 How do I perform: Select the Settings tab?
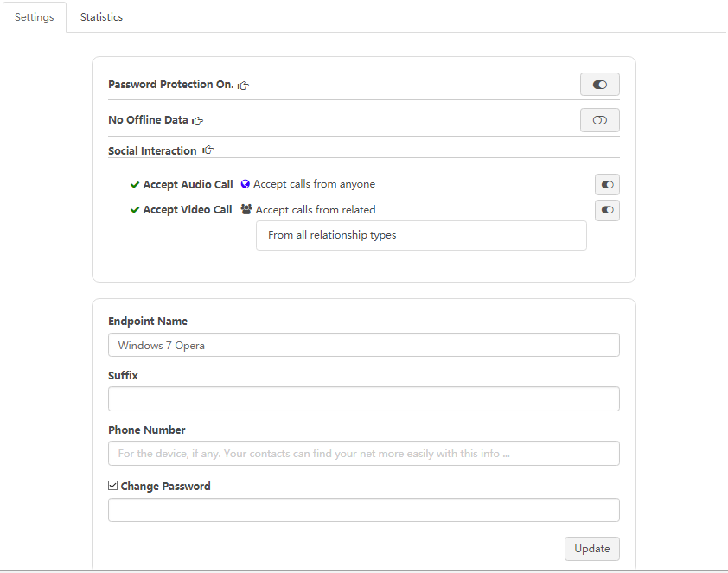coord(35,17)
